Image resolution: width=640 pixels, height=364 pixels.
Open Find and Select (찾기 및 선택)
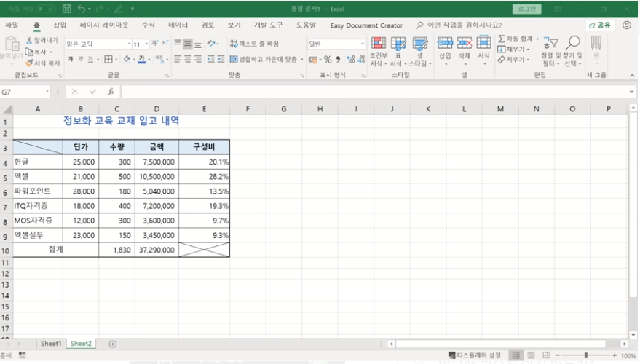coord(573,52)
